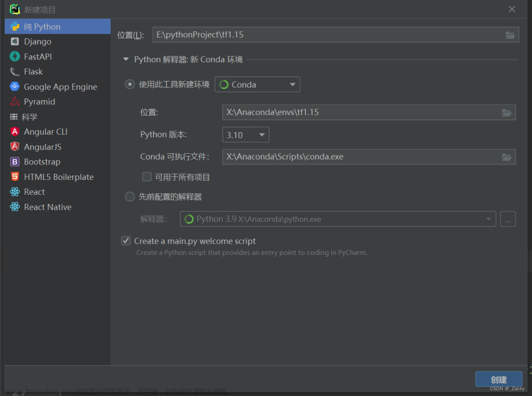Viewport: 532px width, 396px height.
Task: Browse for Conda executable file
Action: point(506,157)
